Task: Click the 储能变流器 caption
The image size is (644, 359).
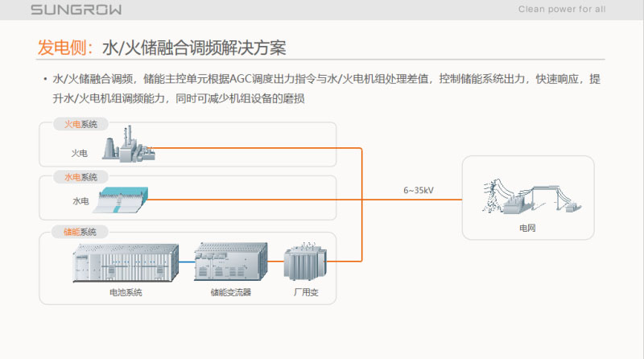Action: pyautogui.click(x=231, y=292)
